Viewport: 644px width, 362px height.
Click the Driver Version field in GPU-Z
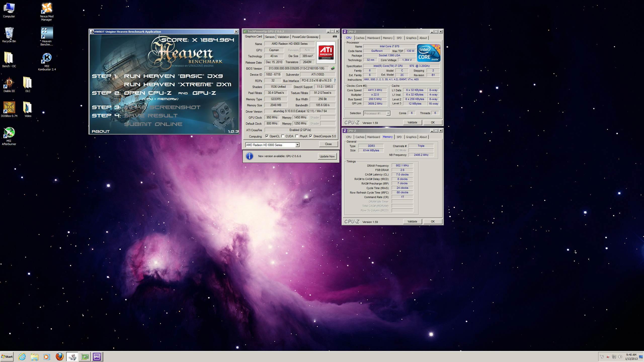pos(300,111)
